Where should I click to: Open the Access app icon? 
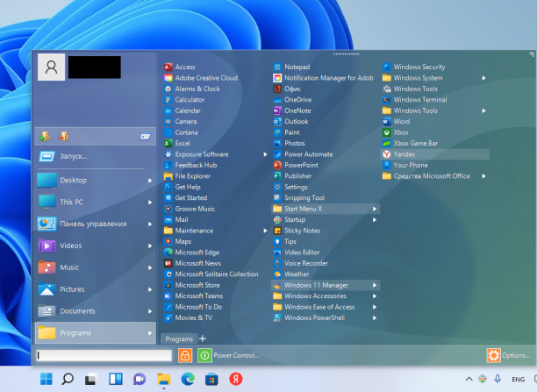pos(168,68)
